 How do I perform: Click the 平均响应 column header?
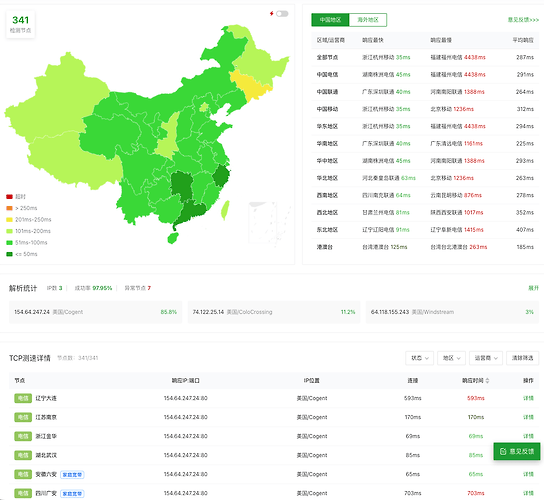tap(523, 40)
